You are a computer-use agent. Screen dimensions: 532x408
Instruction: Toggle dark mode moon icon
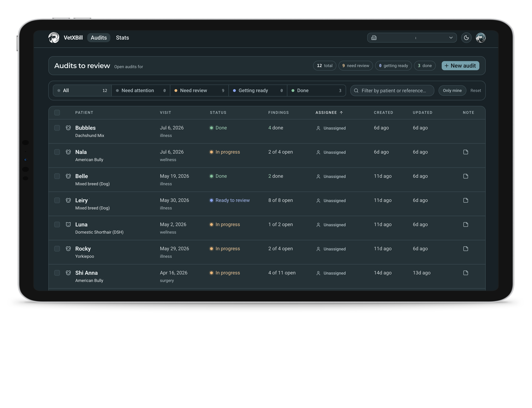click(466, 38)
